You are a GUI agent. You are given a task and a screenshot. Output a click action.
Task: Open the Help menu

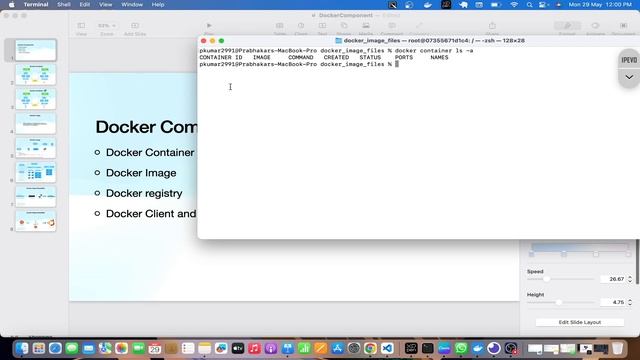point(158,4)
